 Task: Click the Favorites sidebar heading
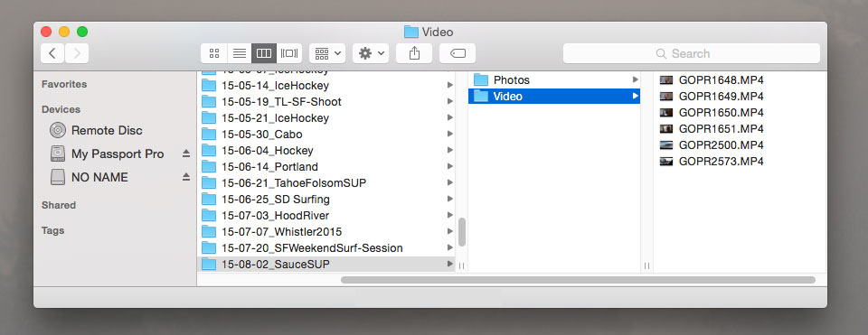(64, 84)
